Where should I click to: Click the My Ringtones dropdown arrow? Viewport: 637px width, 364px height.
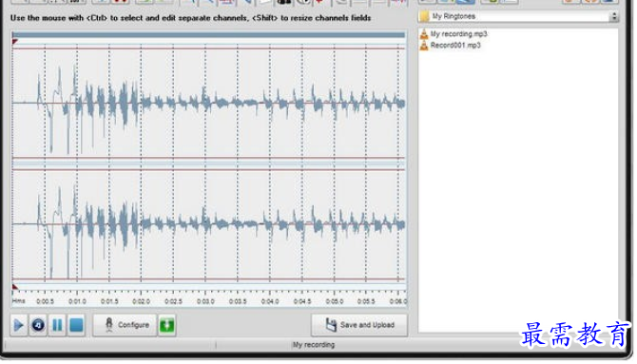coord(614,16)
